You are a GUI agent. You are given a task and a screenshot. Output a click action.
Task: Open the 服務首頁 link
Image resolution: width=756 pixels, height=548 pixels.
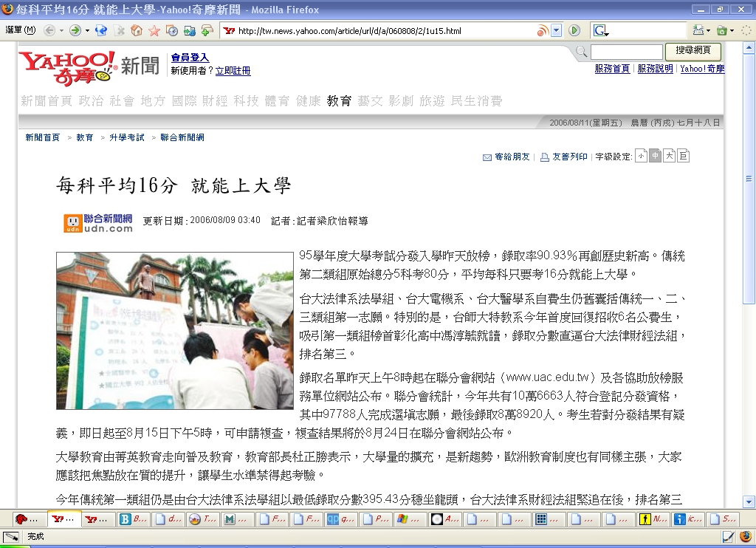click(612, 69)
